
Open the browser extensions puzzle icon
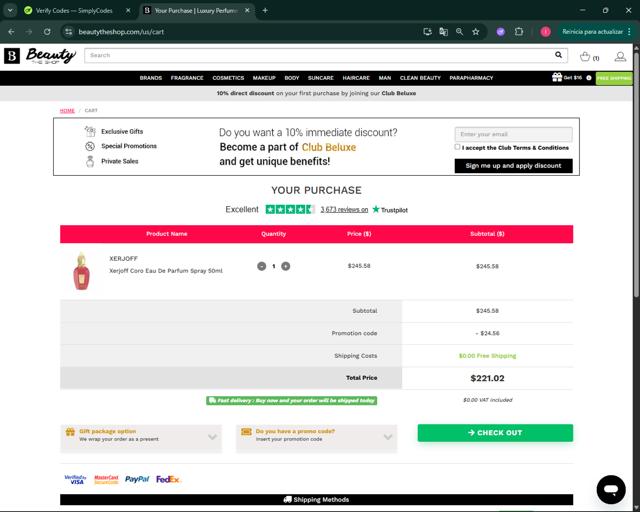click(519, 31)
